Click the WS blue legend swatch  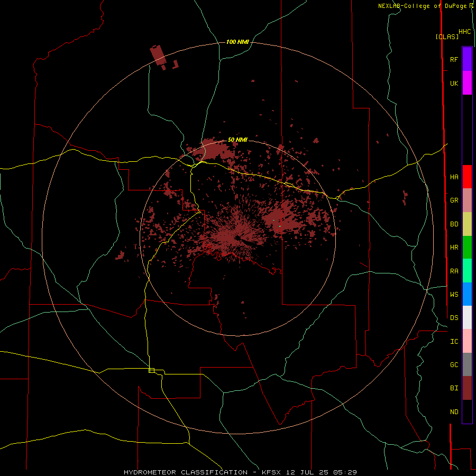coord(467,294)
